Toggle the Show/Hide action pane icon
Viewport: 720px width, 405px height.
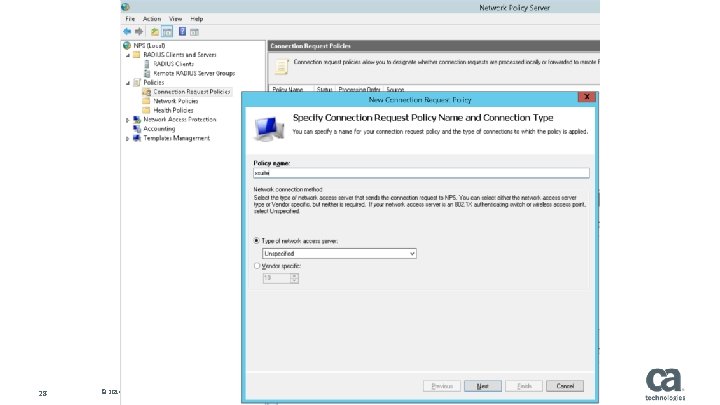click(194, 32)
